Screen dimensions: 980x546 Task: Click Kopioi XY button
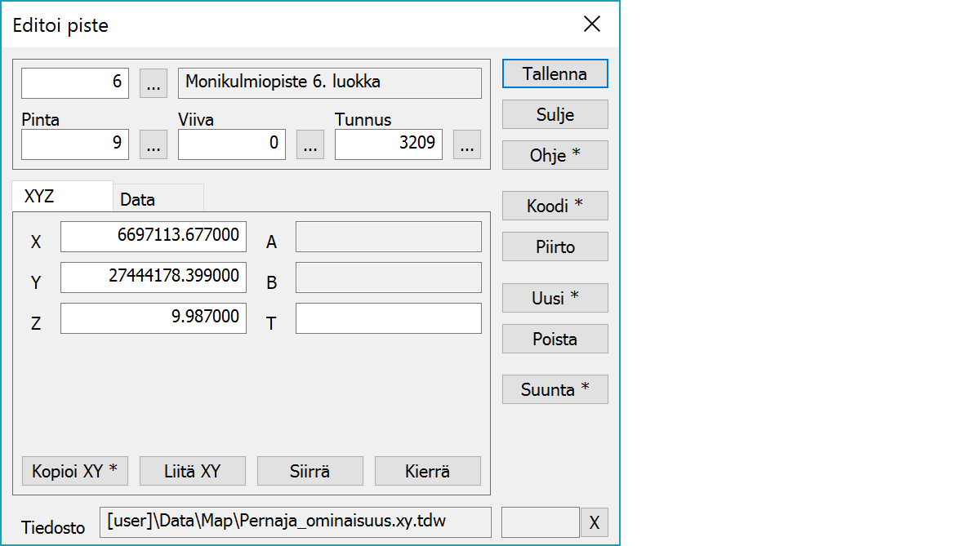point(75,471)
